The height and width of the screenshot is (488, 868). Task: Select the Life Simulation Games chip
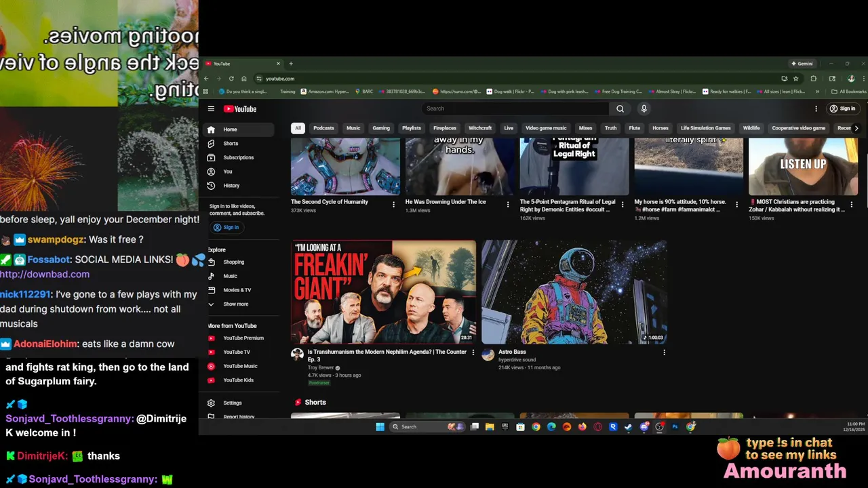(x=706, y=128)
